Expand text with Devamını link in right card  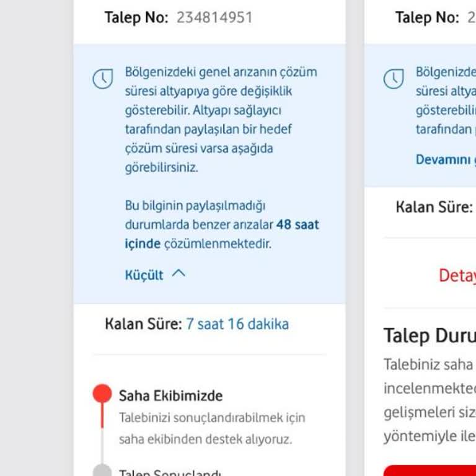(446, 159)
